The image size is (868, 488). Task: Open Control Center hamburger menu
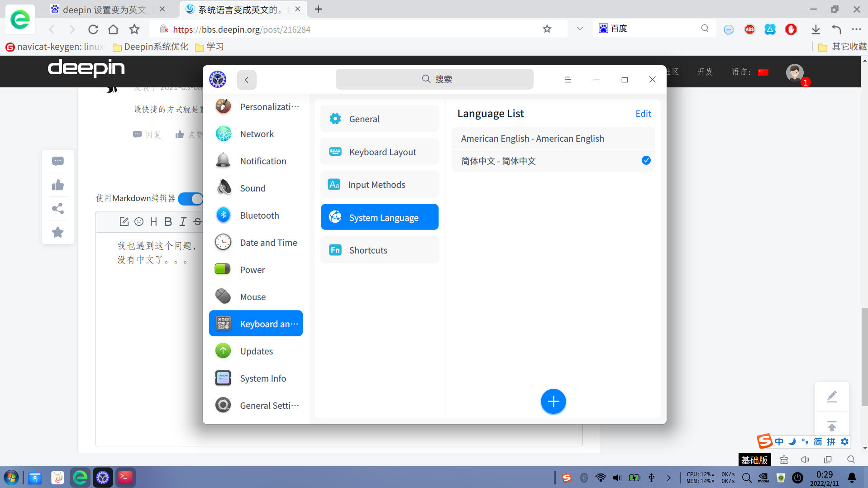point(568,80)
